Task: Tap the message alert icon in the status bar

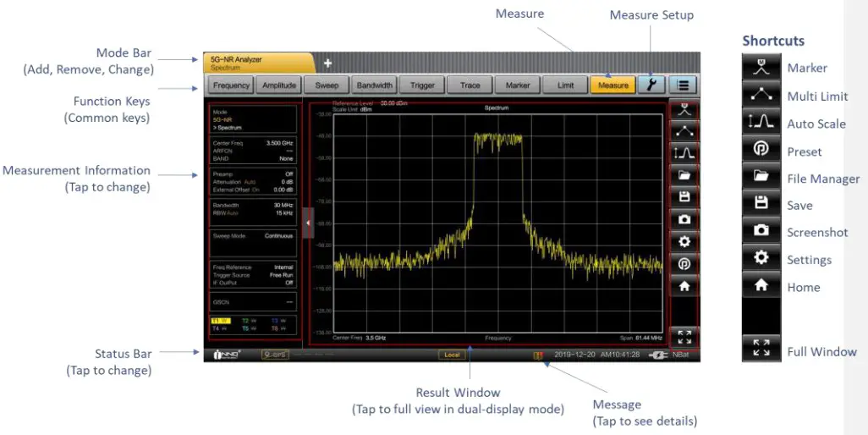Action: click(x=537, y=355)
